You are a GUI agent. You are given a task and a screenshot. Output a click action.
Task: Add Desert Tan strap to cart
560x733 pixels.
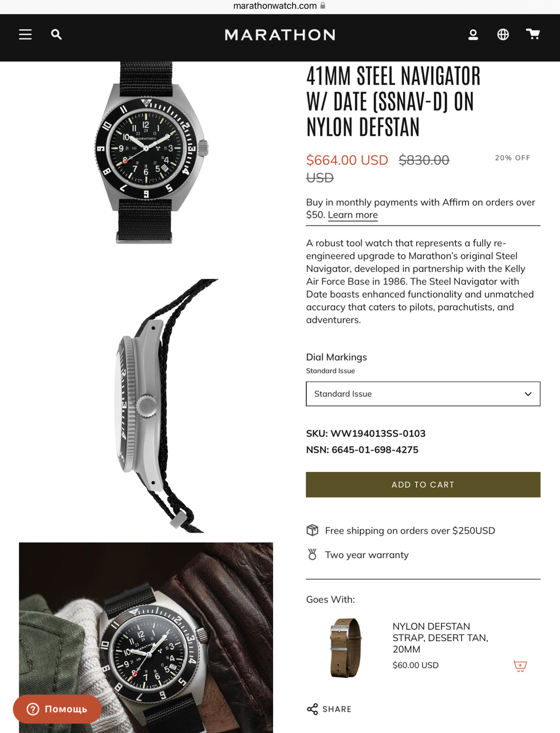pos(520,665)
